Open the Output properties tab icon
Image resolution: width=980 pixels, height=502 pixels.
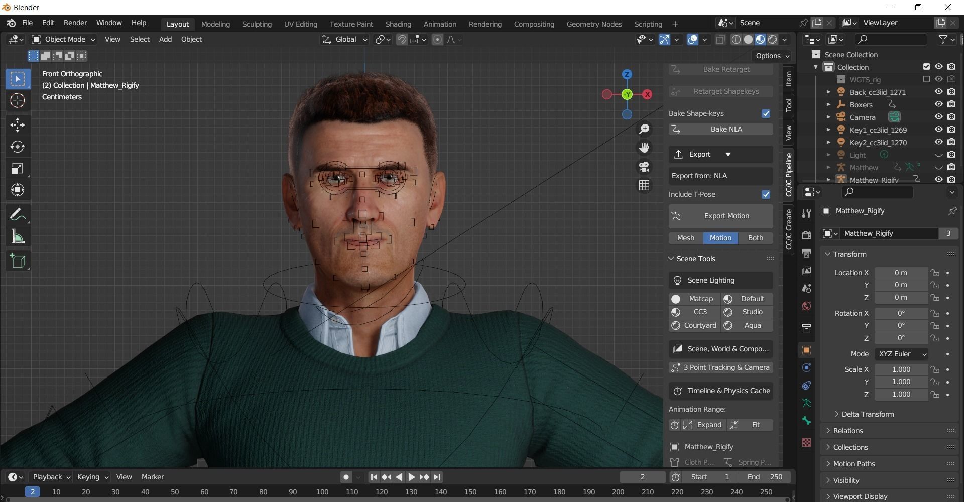click(x=806, y=253)
